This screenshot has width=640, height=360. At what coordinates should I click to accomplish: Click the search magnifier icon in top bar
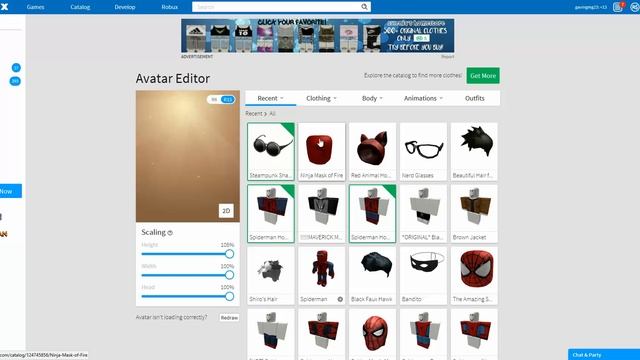(364, 7)
